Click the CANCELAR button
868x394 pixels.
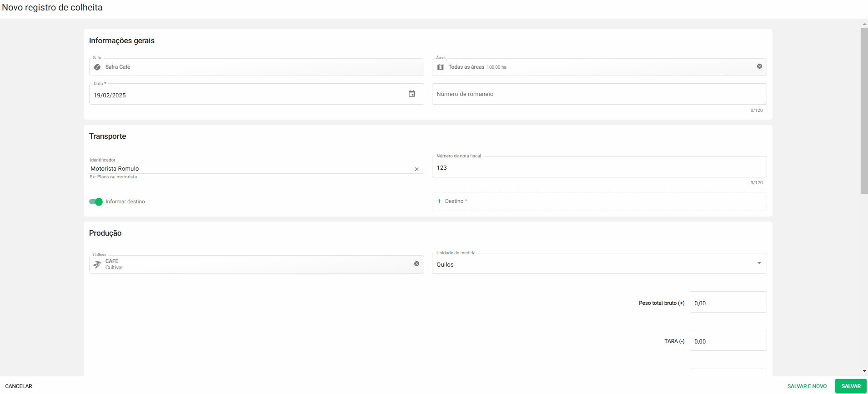point(19,386)
